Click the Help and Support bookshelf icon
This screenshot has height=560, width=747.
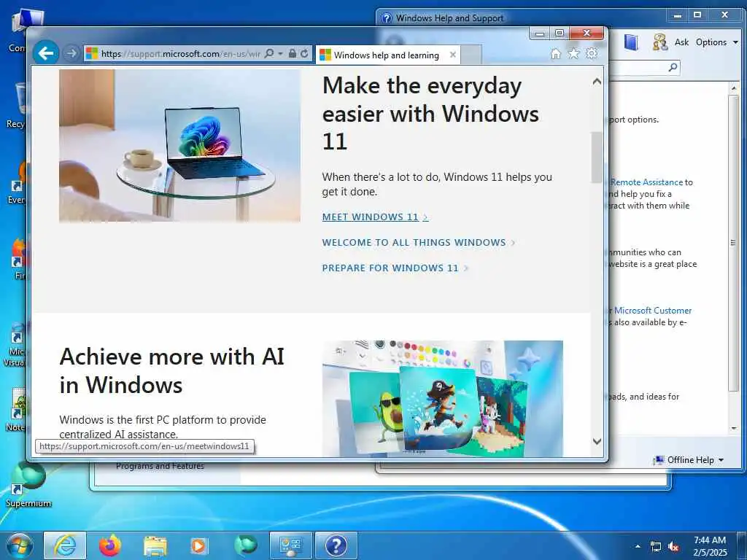click(x=631, y=42)
